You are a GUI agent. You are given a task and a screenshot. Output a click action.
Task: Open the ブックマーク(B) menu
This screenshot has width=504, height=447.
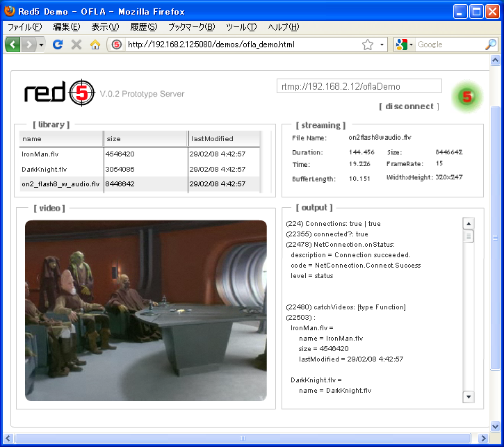192,27
